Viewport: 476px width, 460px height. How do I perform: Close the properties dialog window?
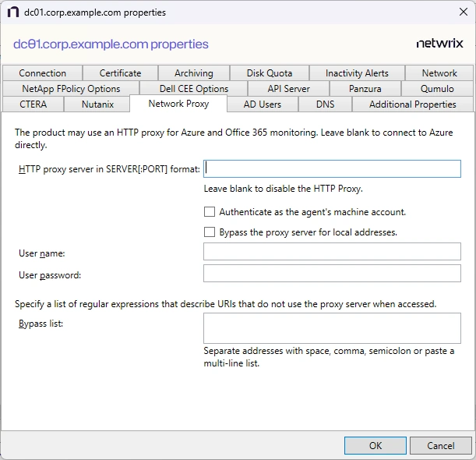464,12
